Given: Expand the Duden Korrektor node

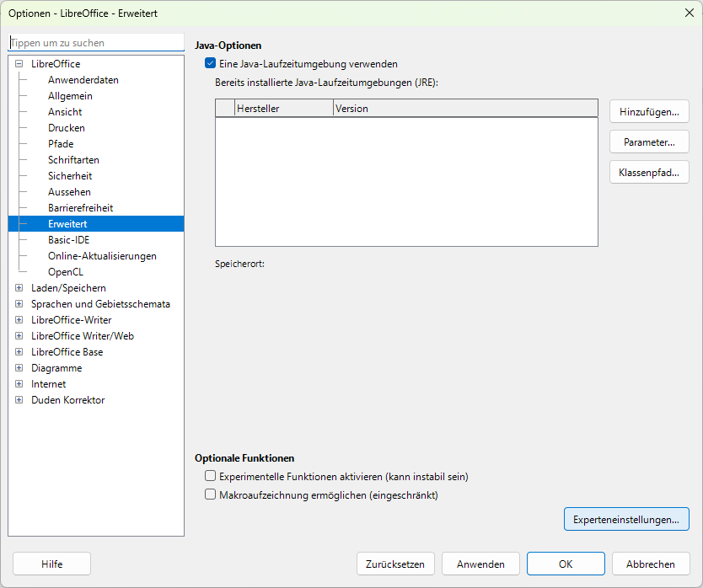Looking at the screenshot, I should point(19,400).
